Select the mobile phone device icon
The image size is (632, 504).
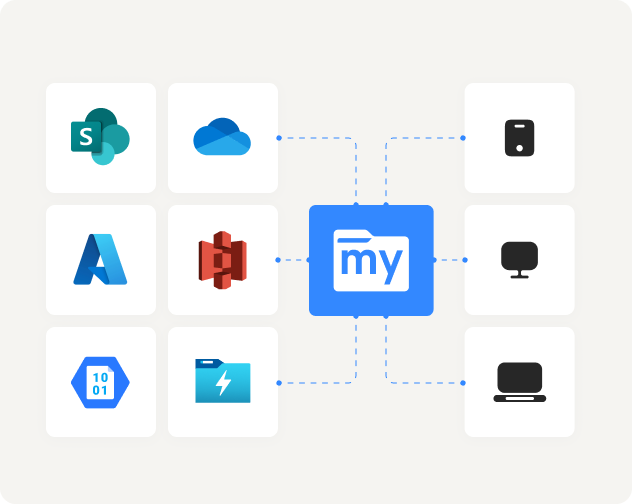(x=519, y=138)
